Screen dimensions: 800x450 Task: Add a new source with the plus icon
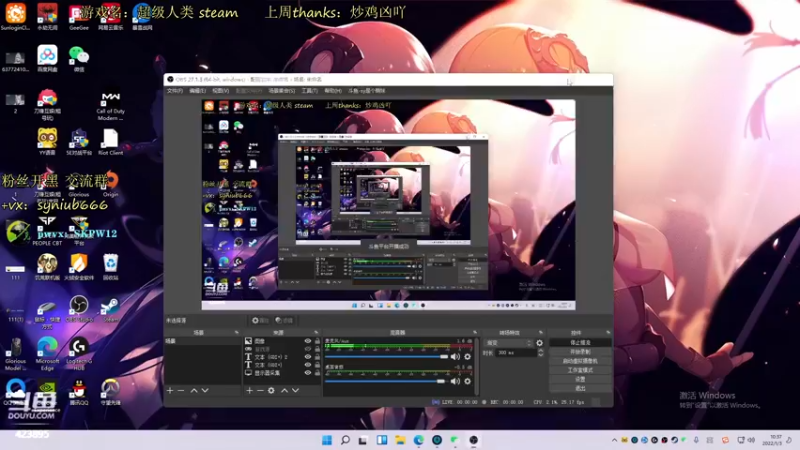[x=249, y=390]
